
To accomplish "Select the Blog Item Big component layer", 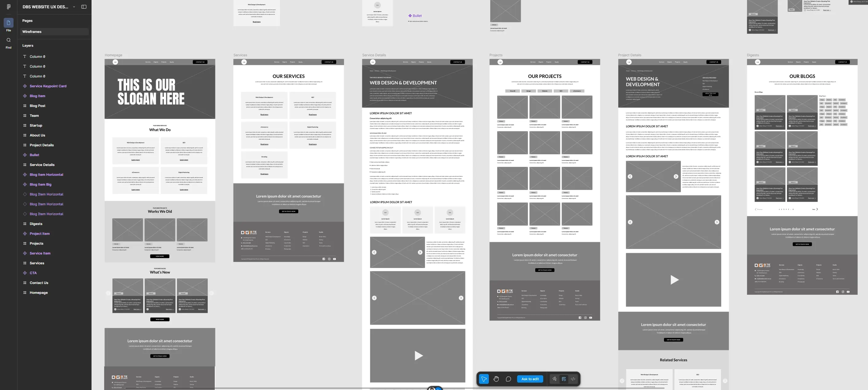I will point(41,185).
